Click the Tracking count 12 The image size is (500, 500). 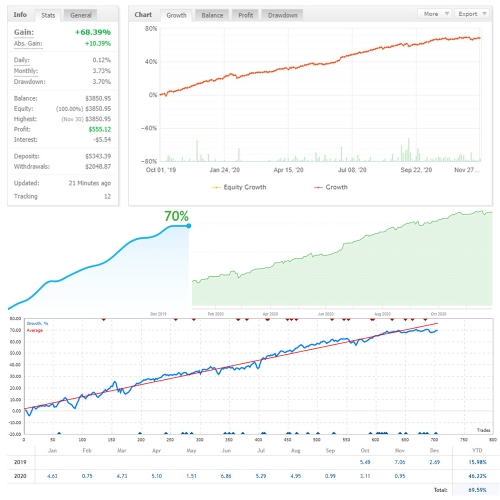107,196
